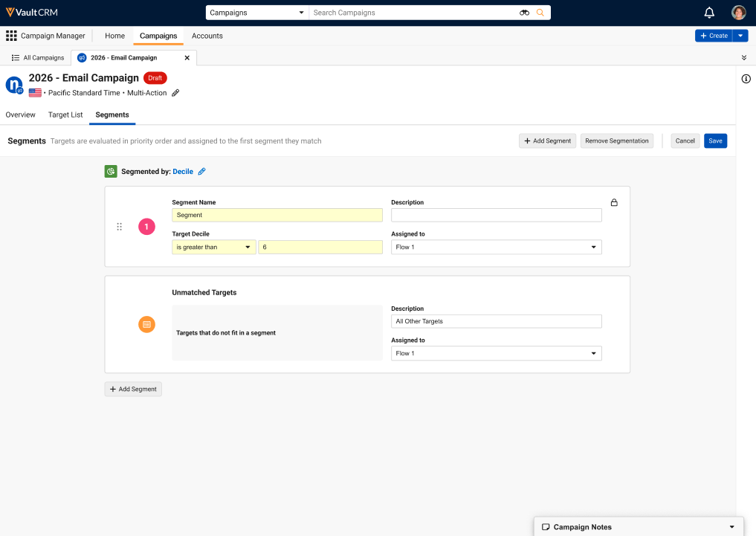The image size is (756, 536).
Task: Open the Accounts navigation tab
Action: click(207, 36)
